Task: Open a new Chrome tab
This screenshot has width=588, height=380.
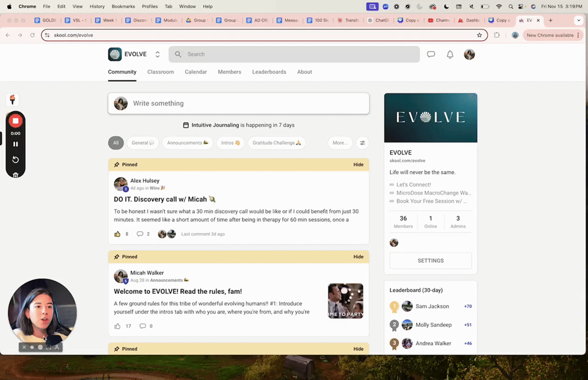Action: point(551,21)
